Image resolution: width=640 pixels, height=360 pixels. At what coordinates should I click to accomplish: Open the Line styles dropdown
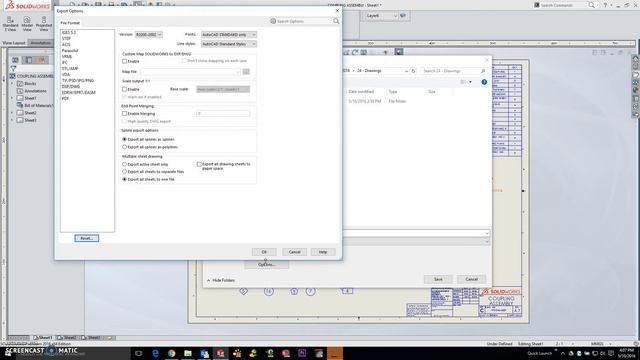229,44
